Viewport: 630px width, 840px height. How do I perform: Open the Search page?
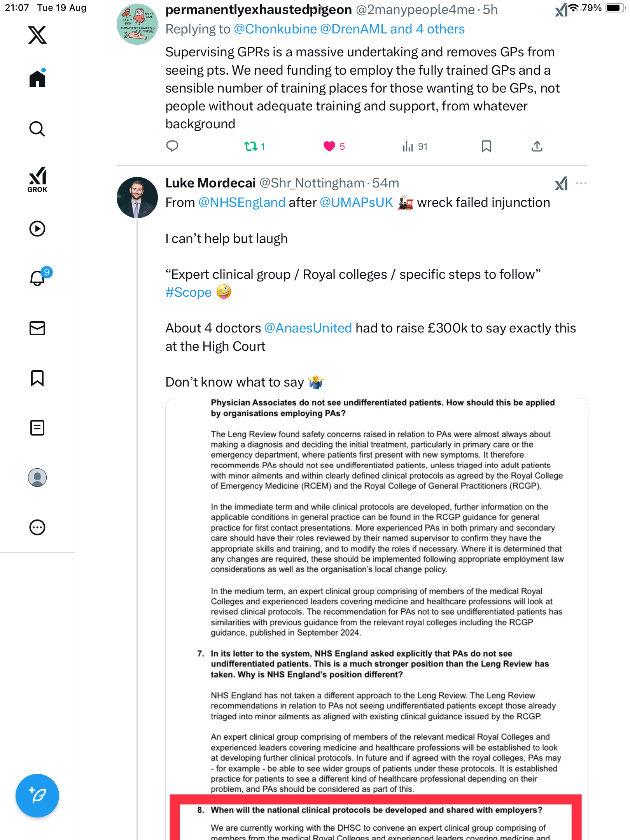37,129
